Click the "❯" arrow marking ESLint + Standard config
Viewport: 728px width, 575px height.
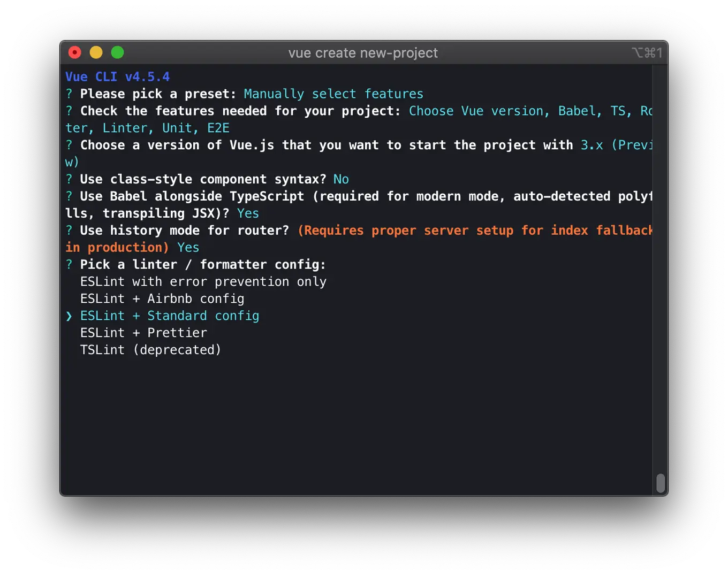point(69,316)
